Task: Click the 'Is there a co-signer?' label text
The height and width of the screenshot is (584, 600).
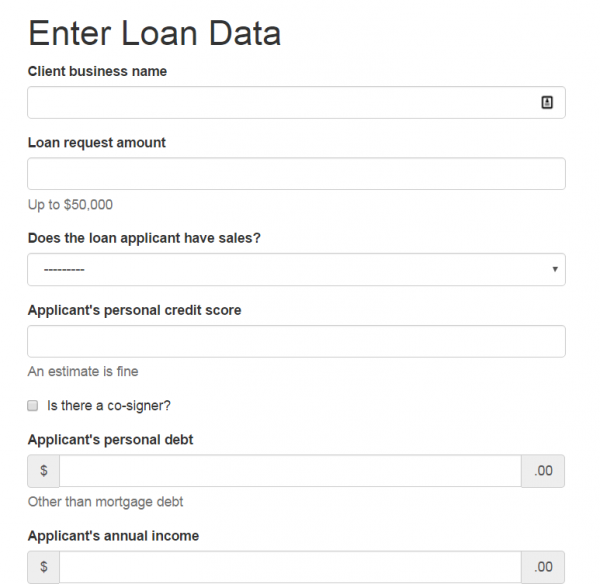Action: pos(109,406)
